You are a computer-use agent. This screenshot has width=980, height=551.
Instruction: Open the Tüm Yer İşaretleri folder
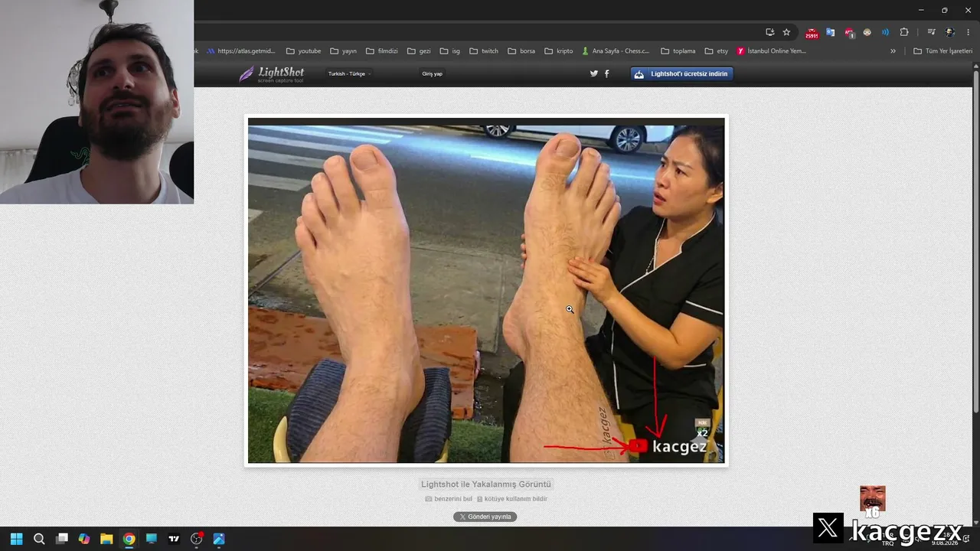pos(942,51)
